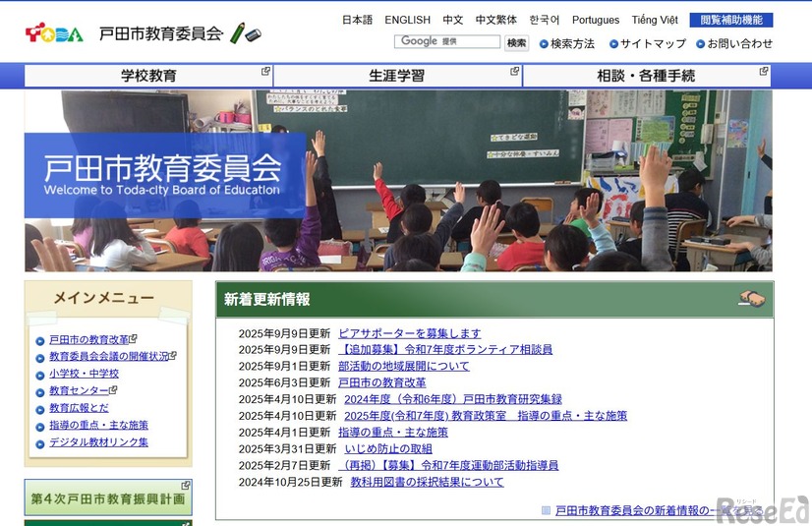This screenshot has width=812, height=526.
Task: Switch language to 中文
Action: [x=452, y=21]
